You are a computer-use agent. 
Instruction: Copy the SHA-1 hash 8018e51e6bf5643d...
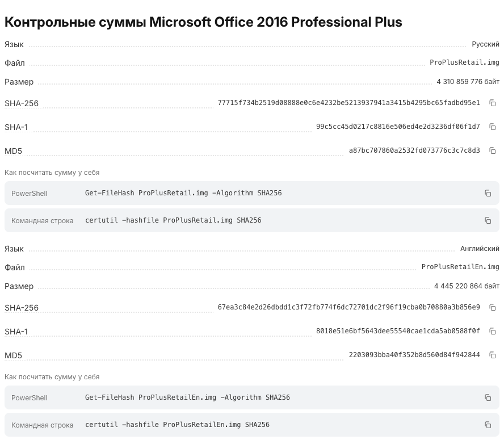point(493,331)
